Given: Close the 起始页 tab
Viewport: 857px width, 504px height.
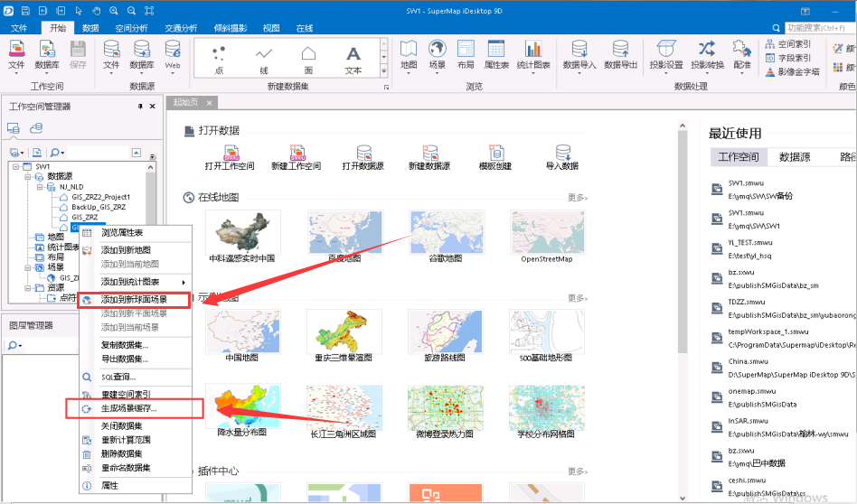Looking at the screenshot, I should (210, 103).
